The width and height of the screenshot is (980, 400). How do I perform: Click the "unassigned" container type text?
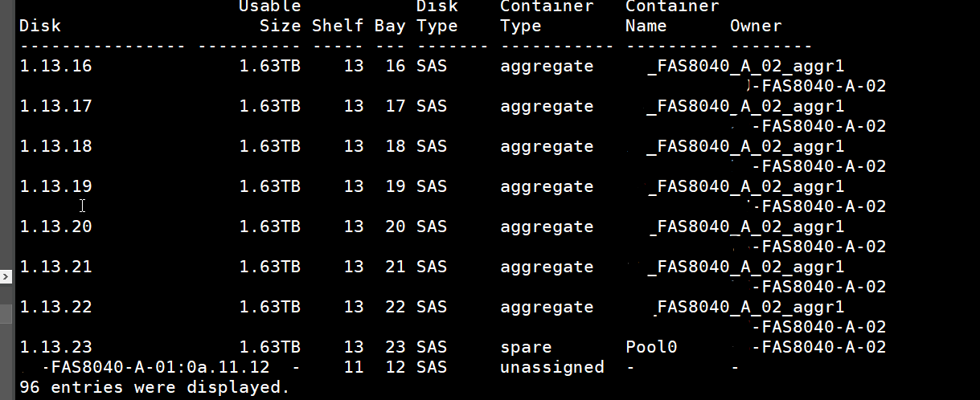(552, 367)
